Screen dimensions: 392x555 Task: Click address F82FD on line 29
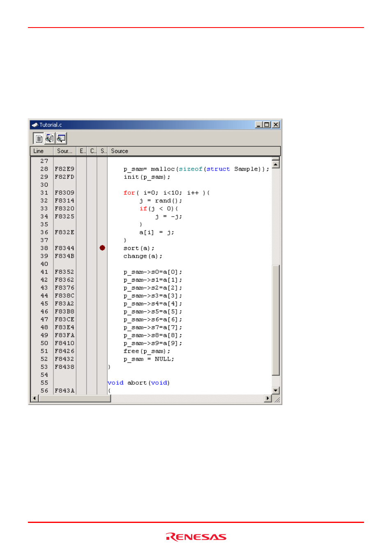point(65,177)
